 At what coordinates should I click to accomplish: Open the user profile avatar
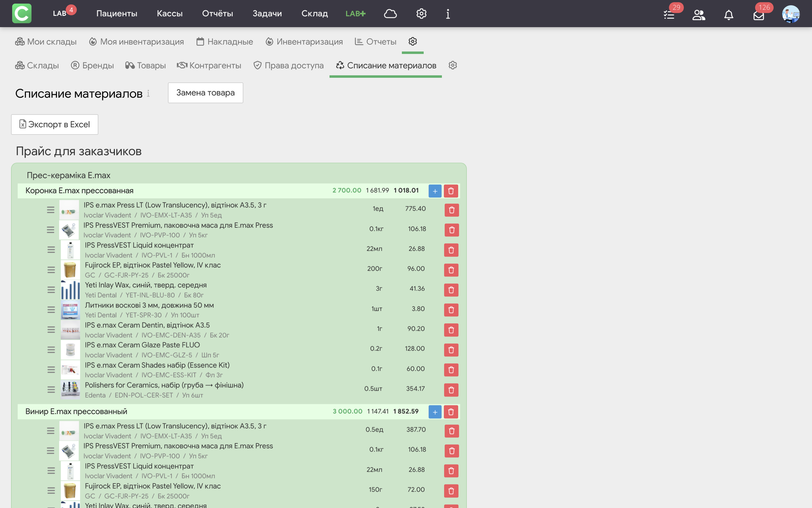[x=791, y=14]
